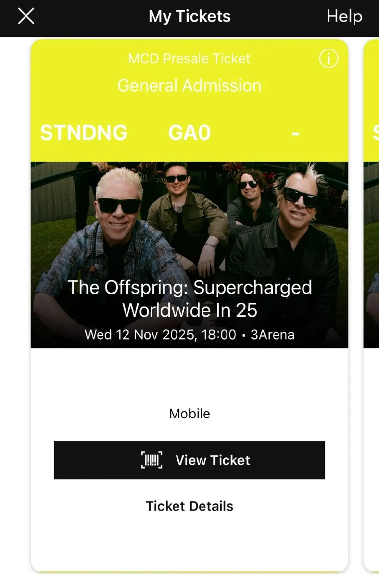Tap the event date and 3Arena venue line

[x=189, y=335]
